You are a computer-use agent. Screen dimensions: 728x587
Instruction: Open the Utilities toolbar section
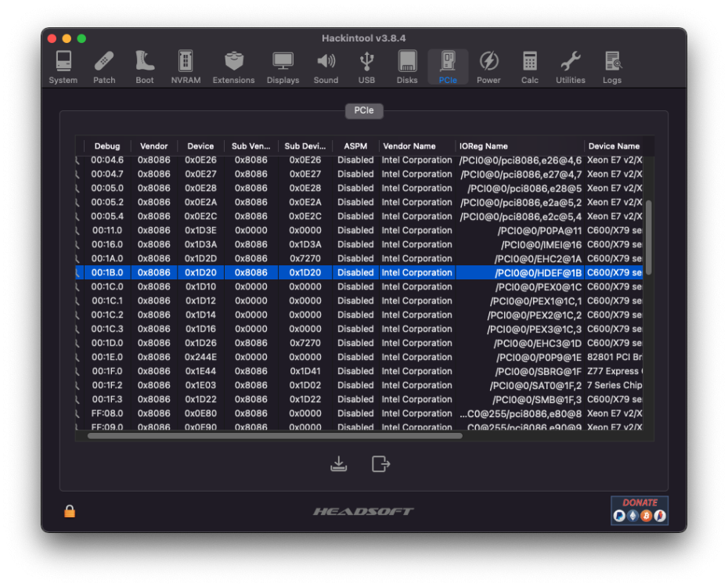[570, 67]
